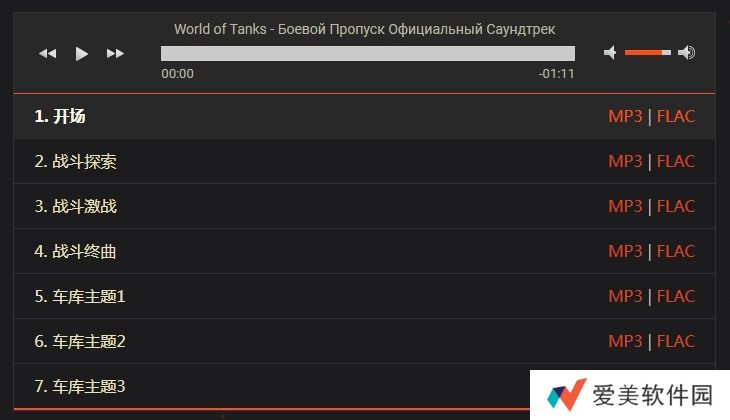This screenshot has width=730, height=420.
Task: Select track 5. 车库主题1
Action: [79, 296]
